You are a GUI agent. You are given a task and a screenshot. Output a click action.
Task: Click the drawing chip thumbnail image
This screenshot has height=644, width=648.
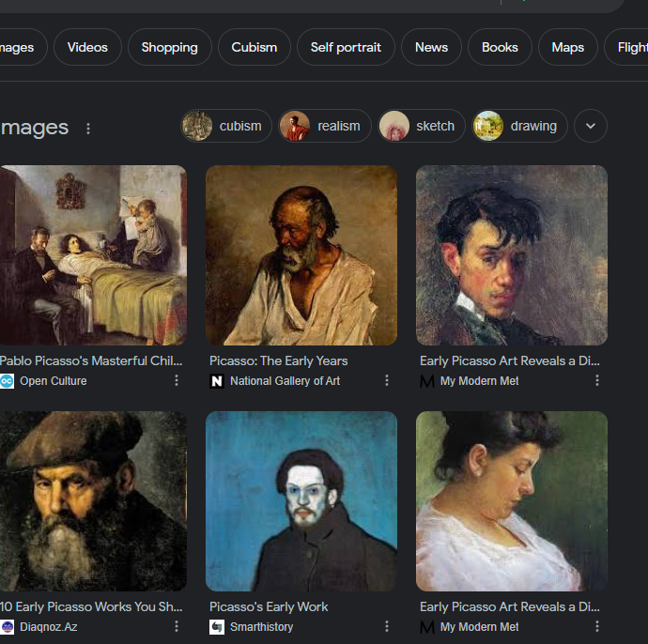[488, 126]
